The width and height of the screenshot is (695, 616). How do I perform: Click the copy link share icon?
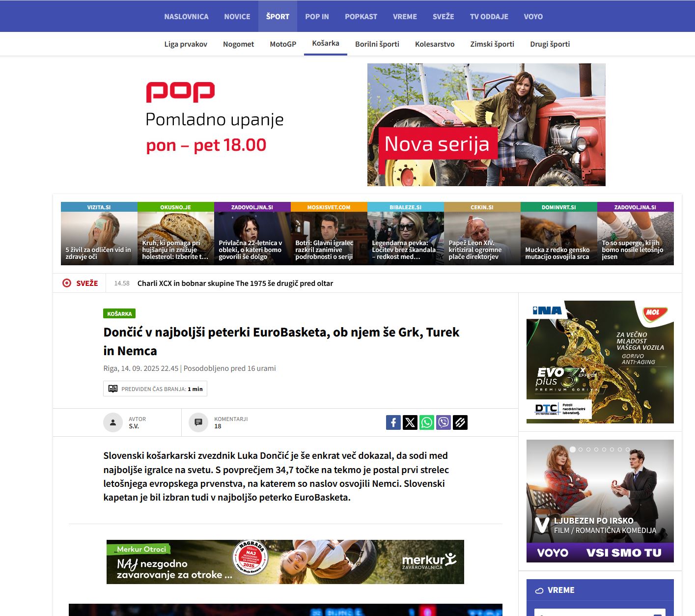coord(460,422)
